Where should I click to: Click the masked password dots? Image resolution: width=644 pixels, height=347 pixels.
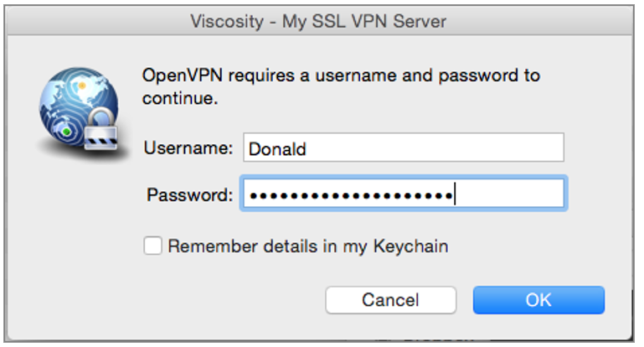click(x=350, y=196)
